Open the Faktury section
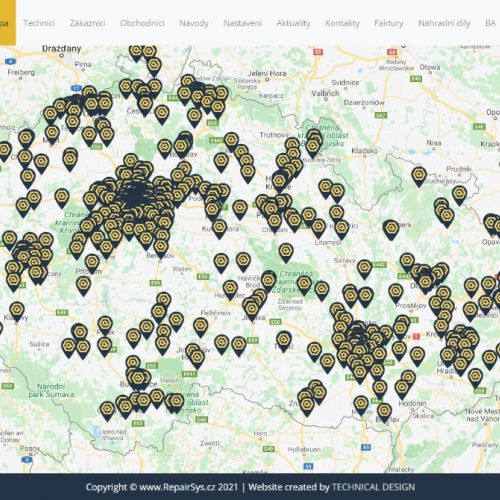 click(389, 23)
